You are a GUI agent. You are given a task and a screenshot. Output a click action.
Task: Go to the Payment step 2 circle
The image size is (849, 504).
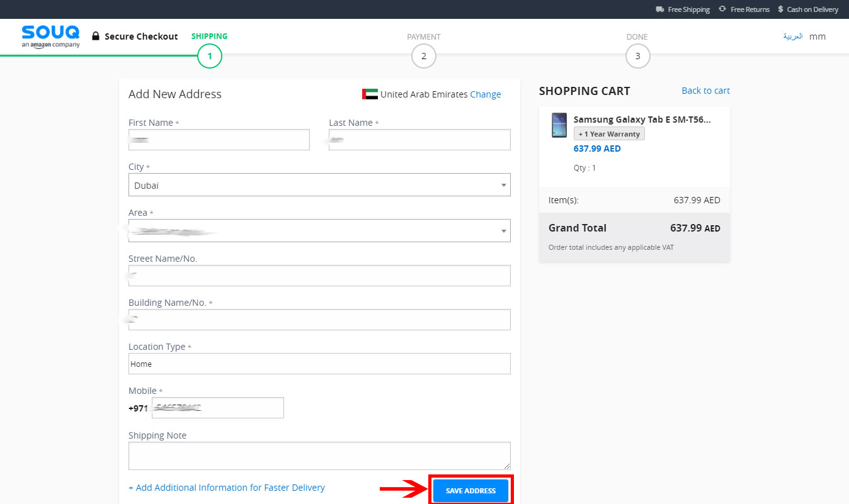tap(424, 57)
